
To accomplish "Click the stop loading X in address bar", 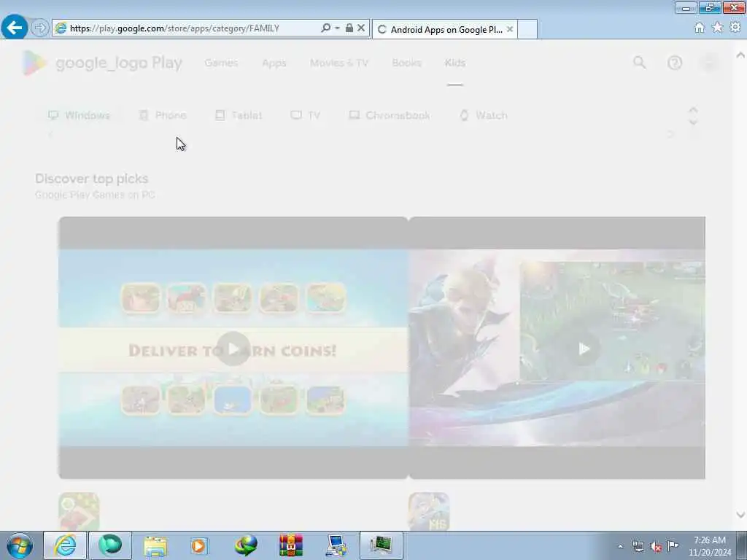I will pyautogui.click(x=361, y=28).
